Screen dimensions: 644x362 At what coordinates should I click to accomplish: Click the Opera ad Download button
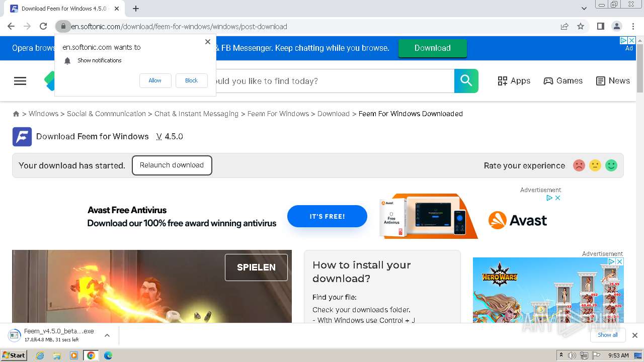point(433,48)
